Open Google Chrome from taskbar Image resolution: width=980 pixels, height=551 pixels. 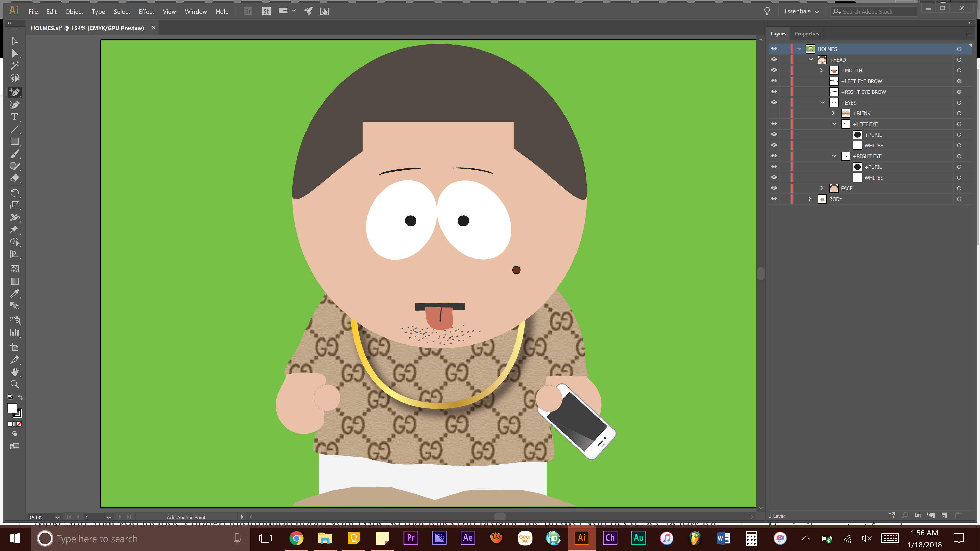point(296,538)
